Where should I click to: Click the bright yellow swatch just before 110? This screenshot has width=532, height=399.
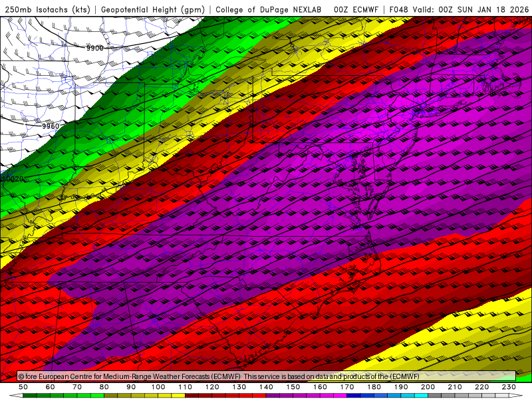point(178,396)
